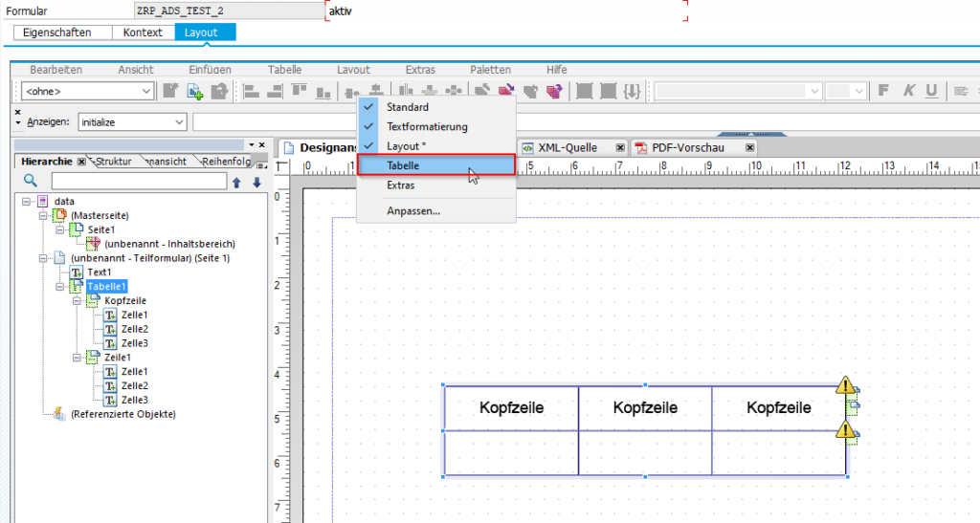This screenshot has height=523, width=980.
Task: Collapse the Zeile1 tree node
Action: pyautogui.click(x=77, y=357)
